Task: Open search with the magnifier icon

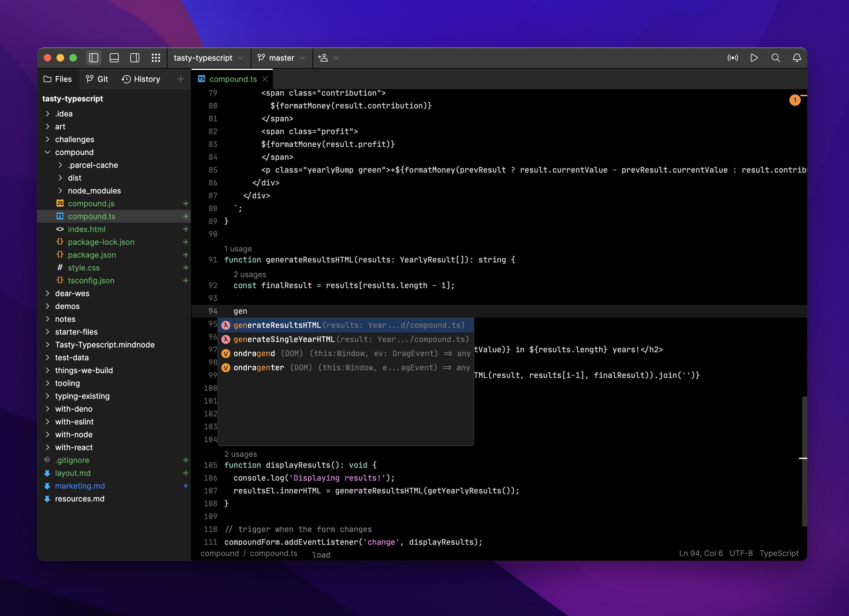Action: pyautogui.click(x=775, y=58)
